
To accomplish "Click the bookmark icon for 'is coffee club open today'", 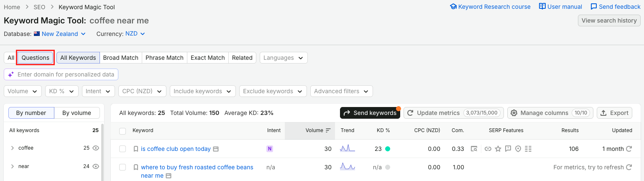I will pyautogui.click(x=135, y=149).
